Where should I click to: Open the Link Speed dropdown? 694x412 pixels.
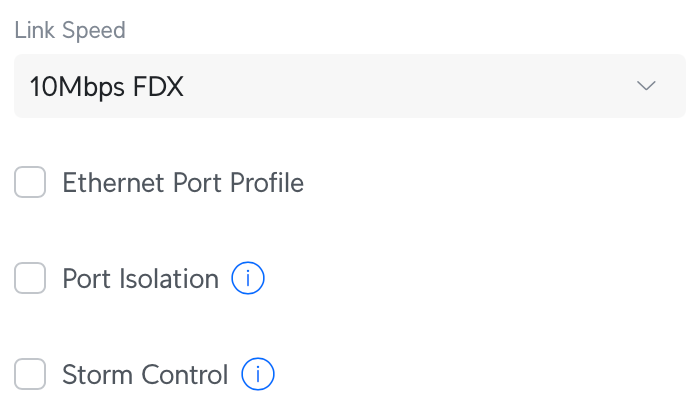click(350, 86)
